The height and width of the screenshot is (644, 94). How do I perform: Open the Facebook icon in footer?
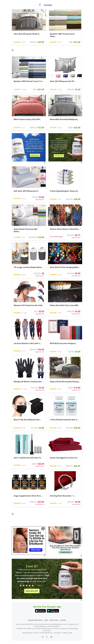(x=47, y=637)
